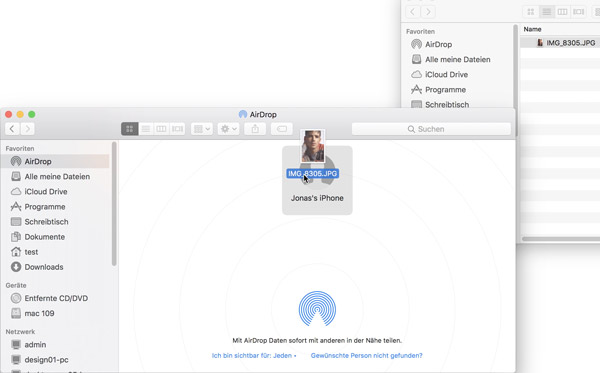The image size is (600, 373).
Task: Click the rear window horizontal scrollbar
Action: (x=561, y=239)
